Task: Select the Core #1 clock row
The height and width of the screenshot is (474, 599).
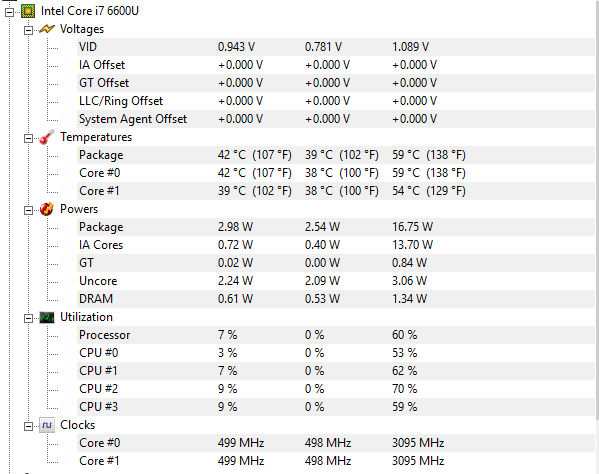Action: [x=335, y=461]
